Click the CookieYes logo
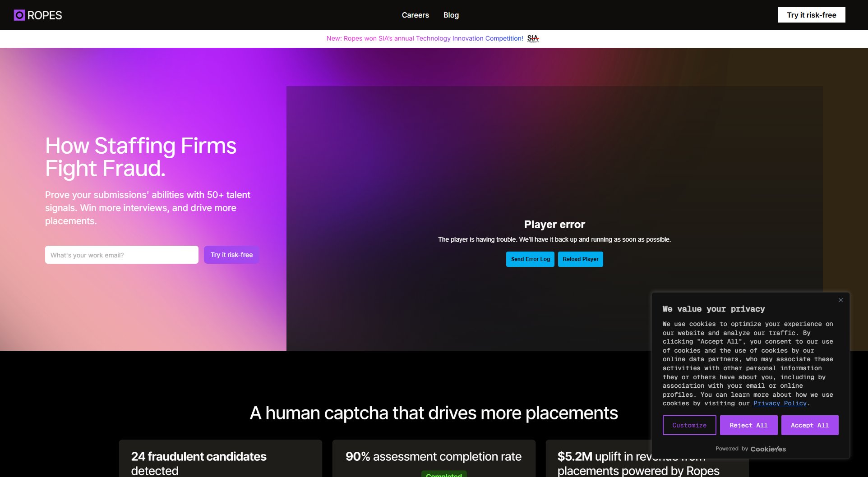Viewport: 868px width, 477px height. pyautogui.click(x=768, y=449)
